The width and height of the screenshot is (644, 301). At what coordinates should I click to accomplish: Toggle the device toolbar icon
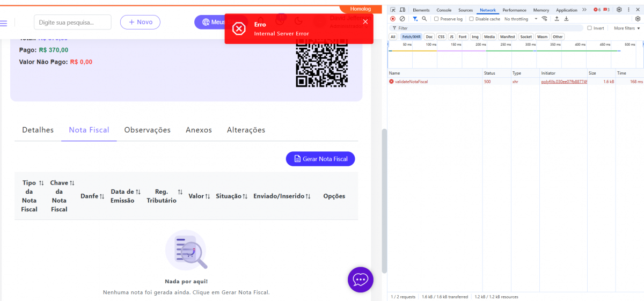point(402,10)
